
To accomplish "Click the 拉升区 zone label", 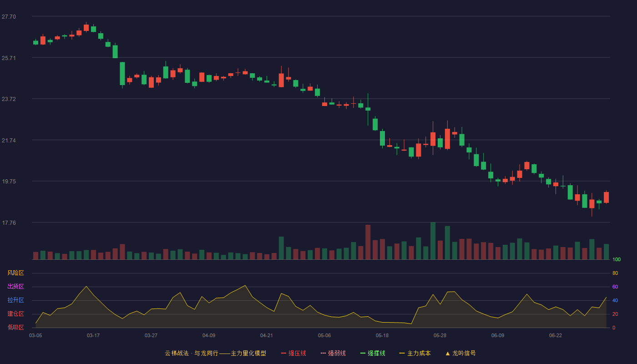I will [x=15, y=300].
